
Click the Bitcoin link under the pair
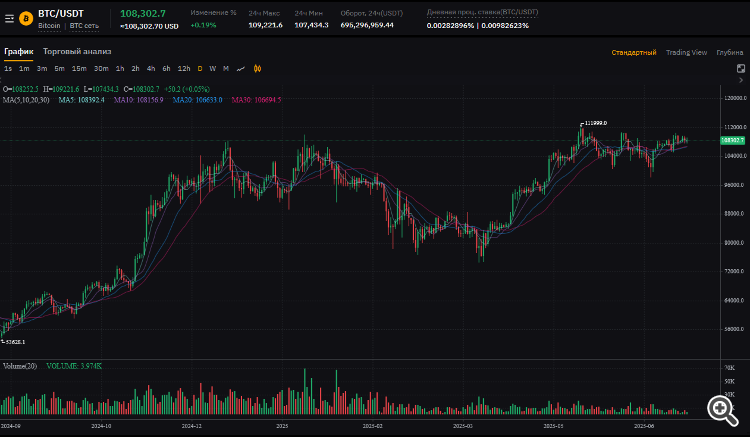49,26
